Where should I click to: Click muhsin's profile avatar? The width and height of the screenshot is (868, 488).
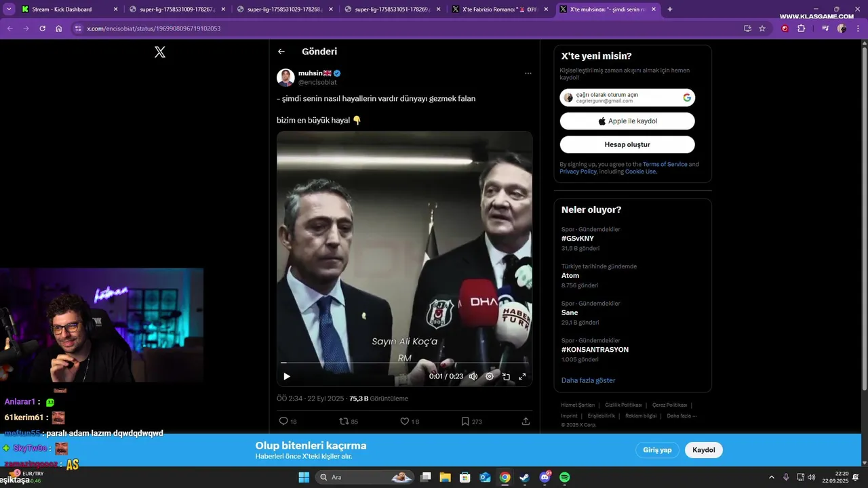(x=285, y=77)
